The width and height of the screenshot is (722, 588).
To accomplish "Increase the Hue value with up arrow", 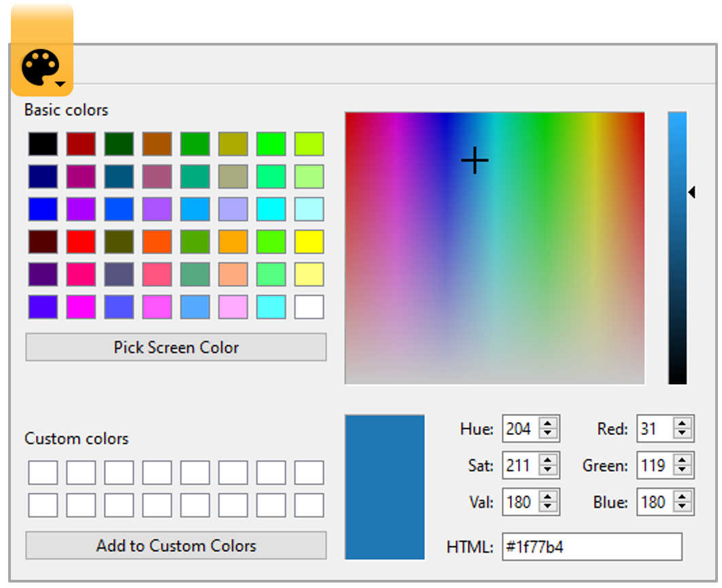I will [x=549, y=423].
